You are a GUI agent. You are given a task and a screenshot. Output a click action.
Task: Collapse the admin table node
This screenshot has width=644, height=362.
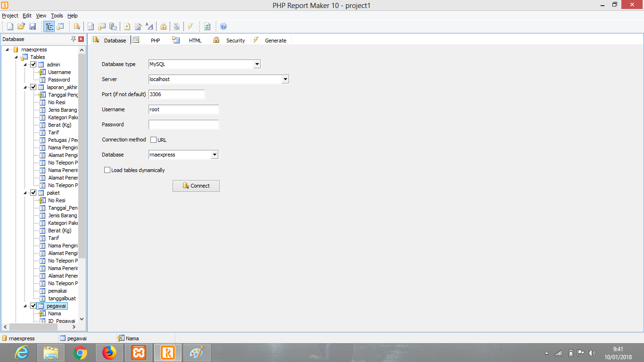pyautogui.click(x=25, y=65)
